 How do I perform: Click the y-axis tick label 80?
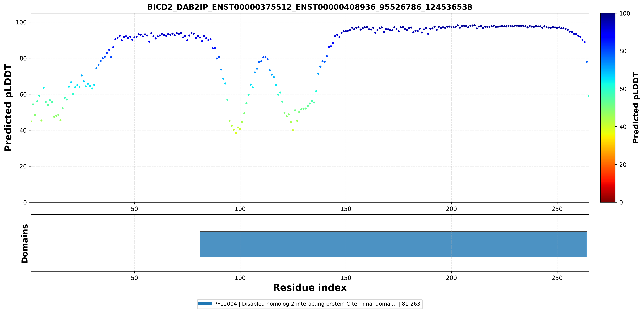tap(23, 58)
